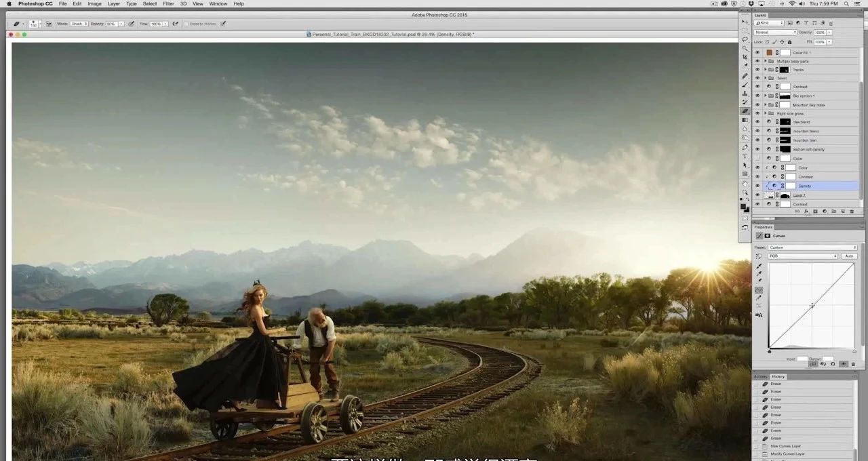Viewport: 868px width, 461px height.
Task: Select the Brush tool in the toolbox
Action: [x=746, y=85]
